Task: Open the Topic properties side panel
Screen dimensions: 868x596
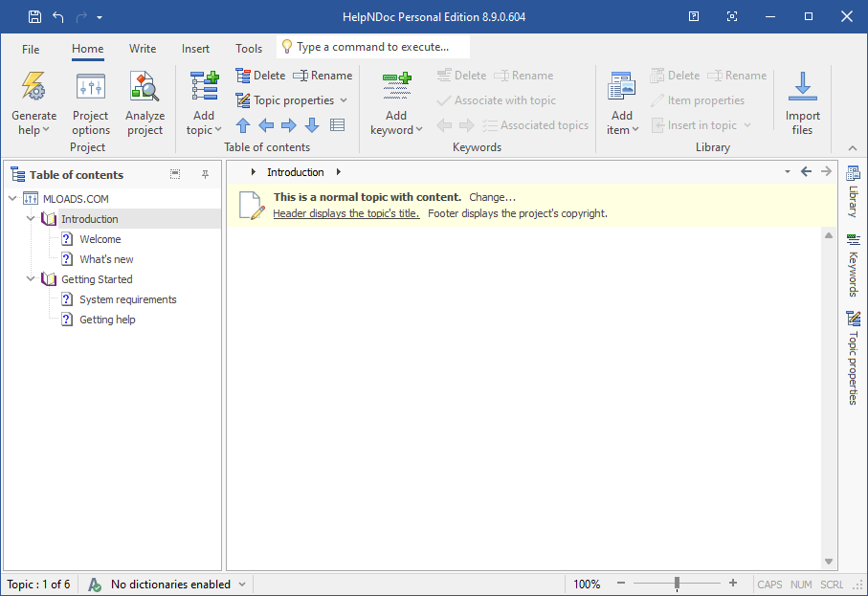Action: point(853,358)
